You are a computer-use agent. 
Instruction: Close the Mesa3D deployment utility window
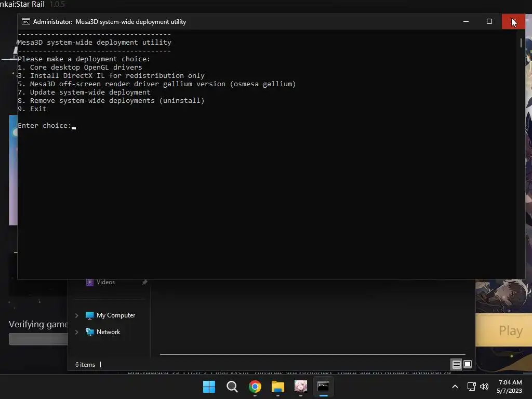pyautogui.click(x=513, y=22)
